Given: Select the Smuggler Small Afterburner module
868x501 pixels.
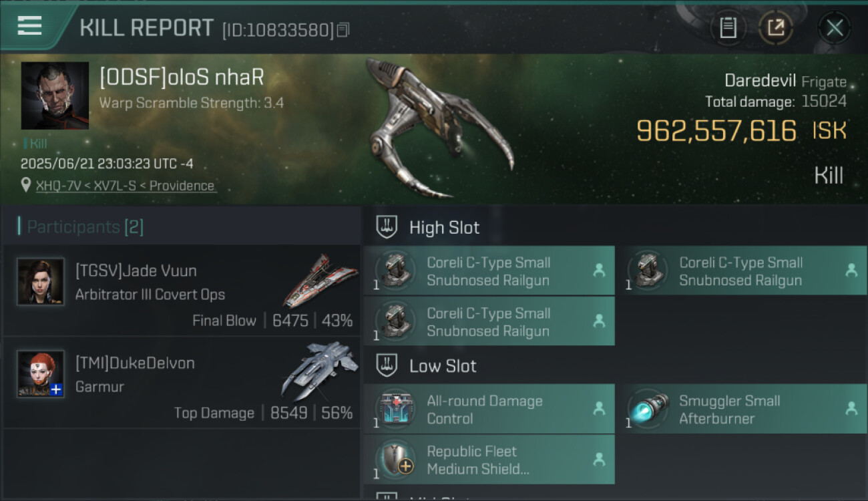Looking at the screenshot, I should click(741, 409).
